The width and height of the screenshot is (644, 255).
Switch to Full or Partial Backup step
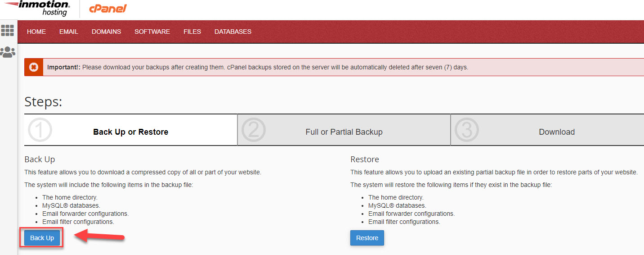[344, 132]
